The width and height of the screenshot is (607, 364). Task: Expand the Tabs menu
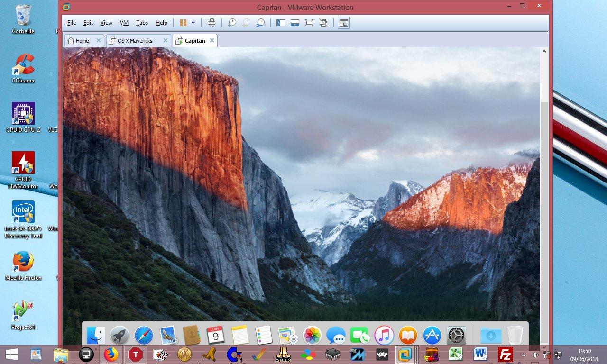(142, 23)
